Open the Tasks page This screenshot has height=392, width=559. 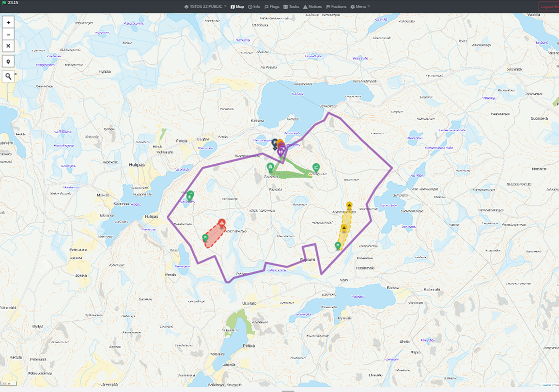pyautogui.click(x=291, y=6)
